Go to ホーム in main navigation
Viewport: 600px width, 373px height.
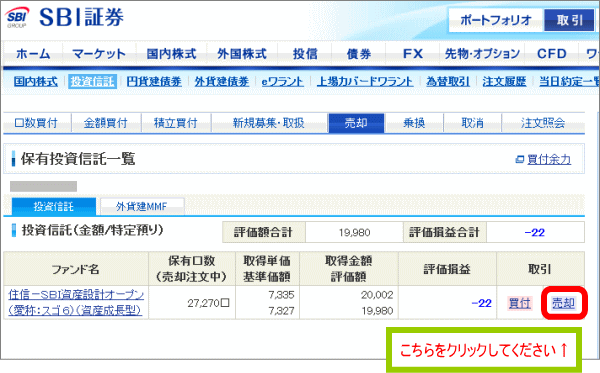click(33, 54)
